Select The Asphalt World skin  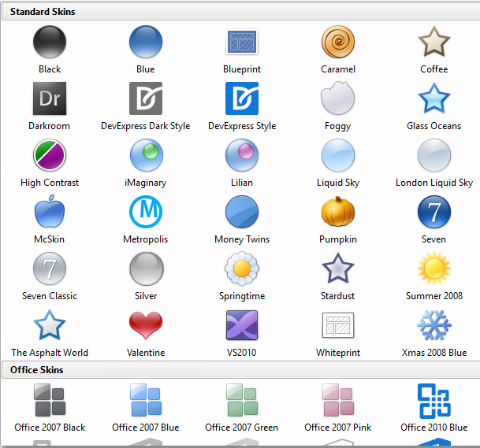click(50, 324)
